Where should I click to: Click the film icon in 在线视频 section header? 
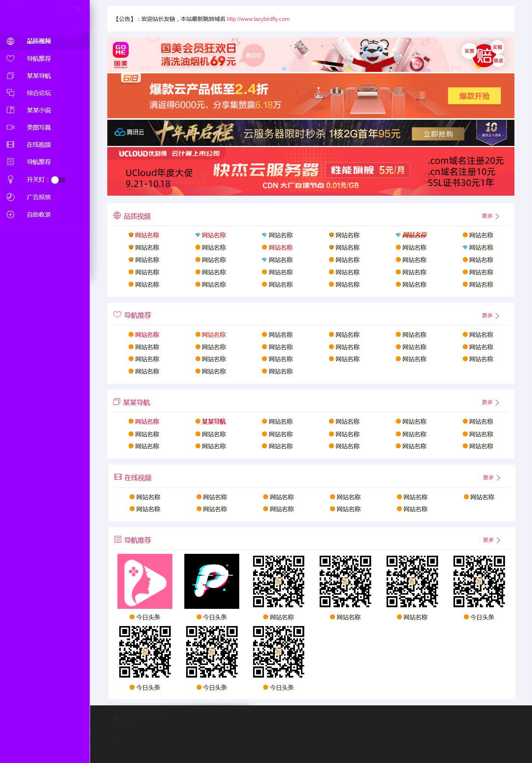pyautogui.click(x=118, y=477)
